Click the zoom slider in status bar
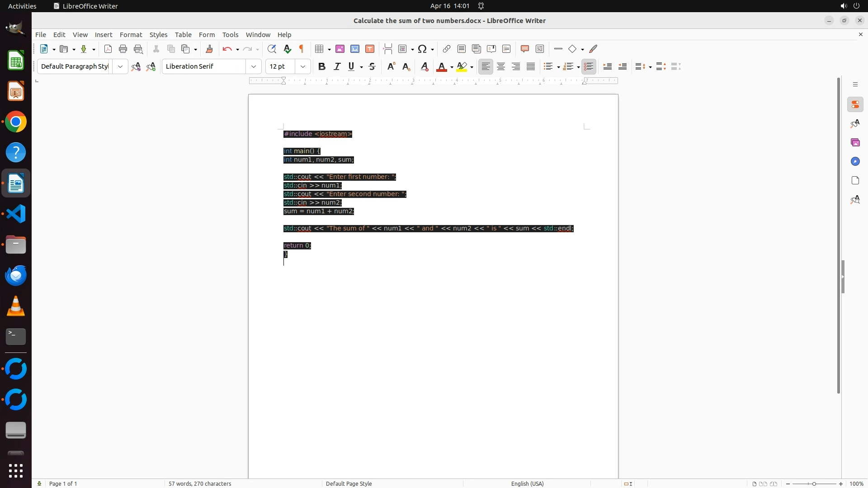The width and height of the screenshot is (868, 488). click(x=814, y=483)
